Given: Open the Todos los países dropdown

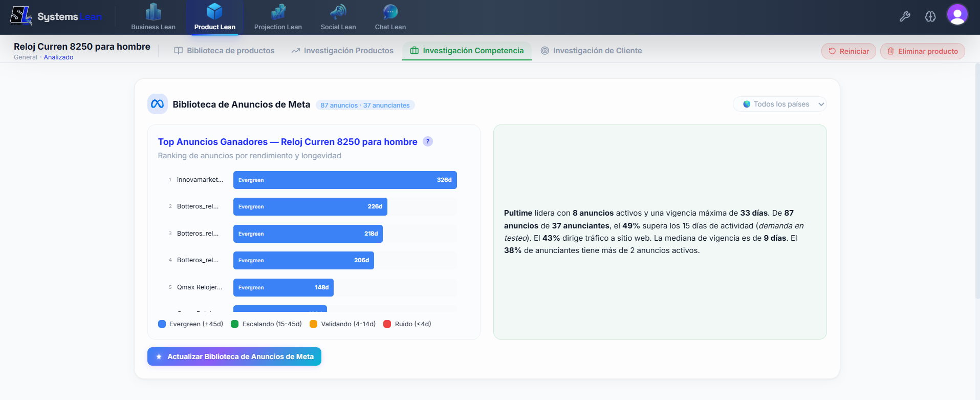Looking at the screenshot, I should pos(780,104).
